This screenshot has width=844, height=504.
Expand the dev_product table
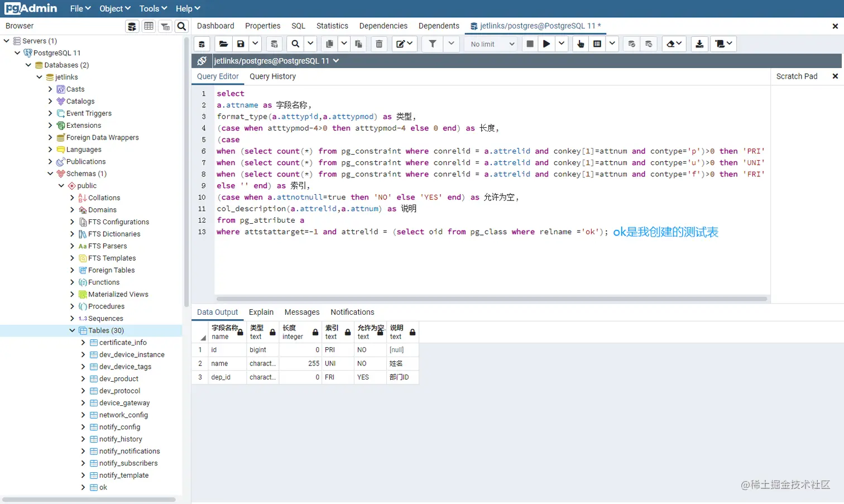tap(81, 378)
